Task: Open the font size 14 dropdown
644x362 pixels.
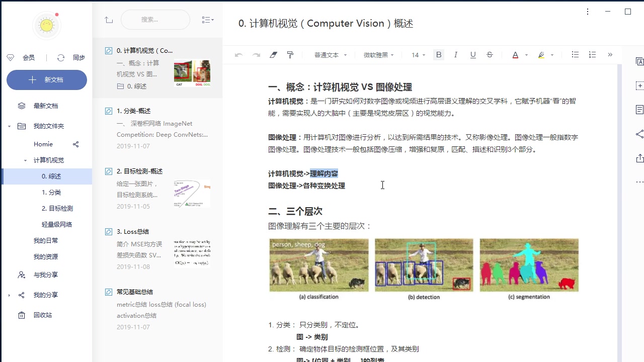Action: pyautogui.click(x=418, y=55)
